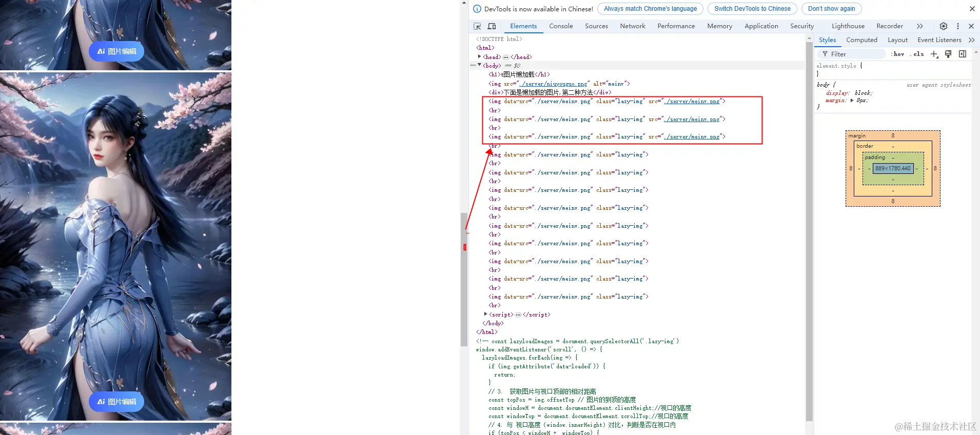Image resolution: width=980 pixels, height=435 pixels.
Task: Toggle the rendering emulations paintbrush icon
Action: tap(948, 54)
